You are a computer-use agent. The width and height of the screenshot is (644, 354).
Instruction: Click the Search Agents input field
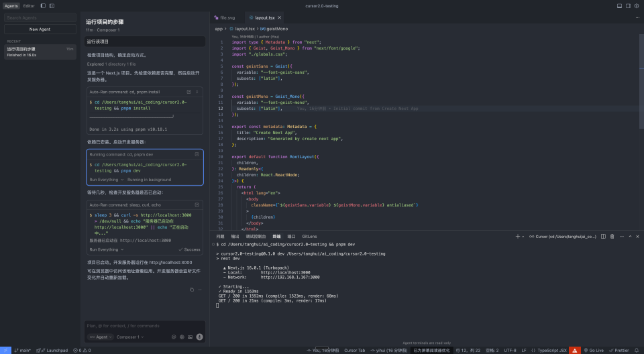[40, 17]
